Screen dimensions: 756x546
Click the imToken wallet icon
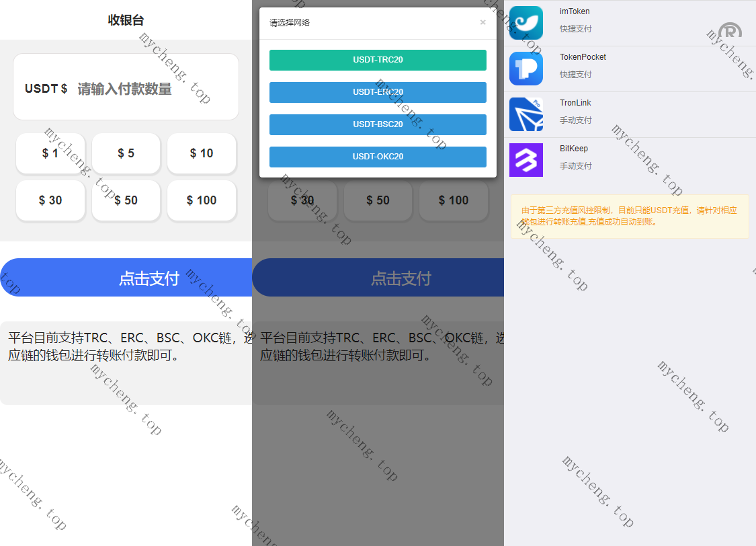(526, 22)
